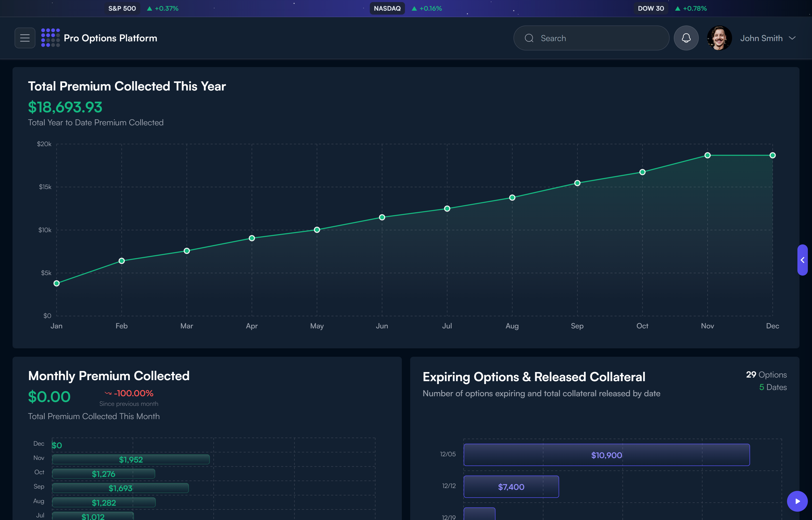Click the $1,952 November premium bar

coord(131,459)
